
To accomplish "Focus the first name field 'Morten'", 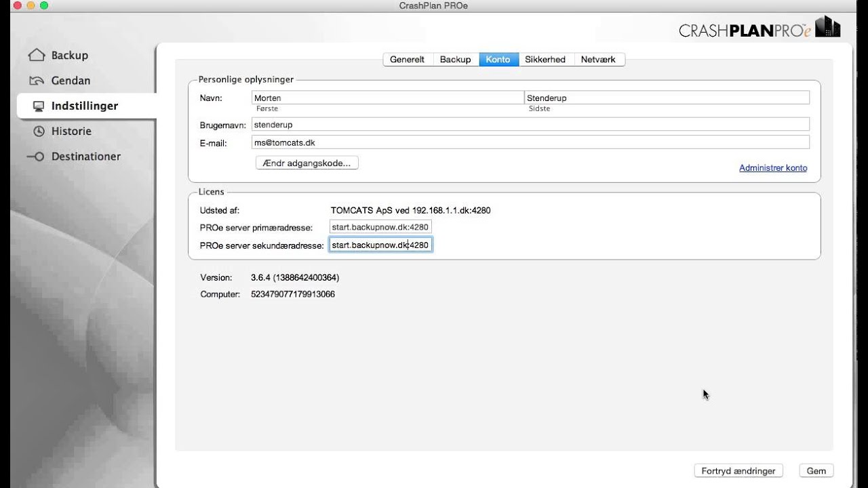I will pos(388,98).
